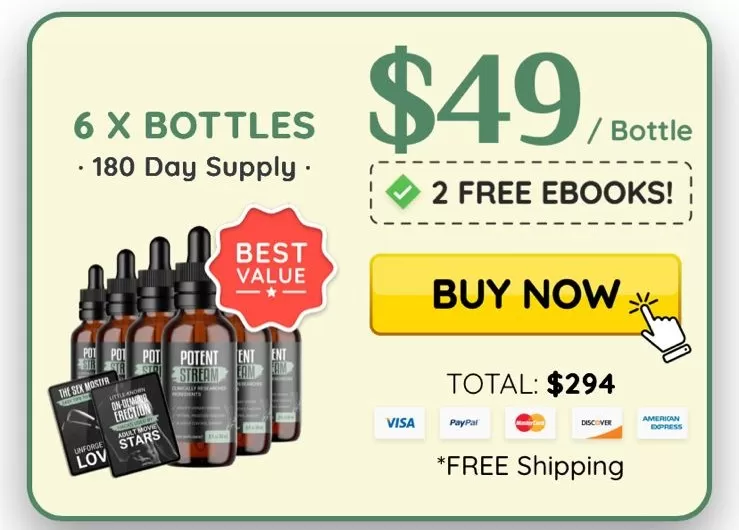Click the PayPal payment icon
739x530 pixels.
click(x=465, y=423)
